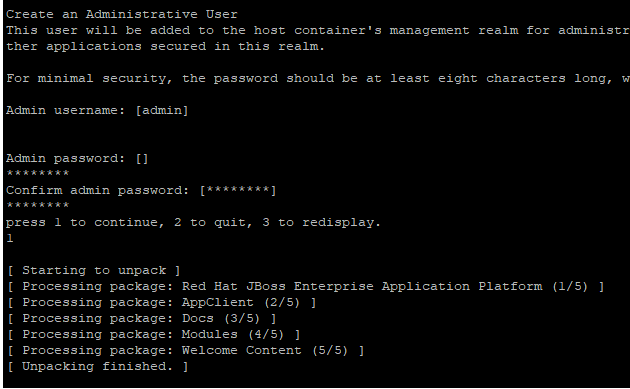Click the 'Starting to unpack' status line

coord(94,270)
